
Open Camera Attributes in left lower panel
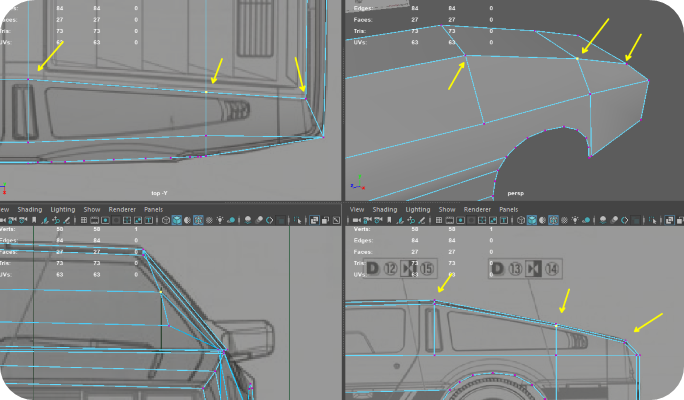point(22,220)
